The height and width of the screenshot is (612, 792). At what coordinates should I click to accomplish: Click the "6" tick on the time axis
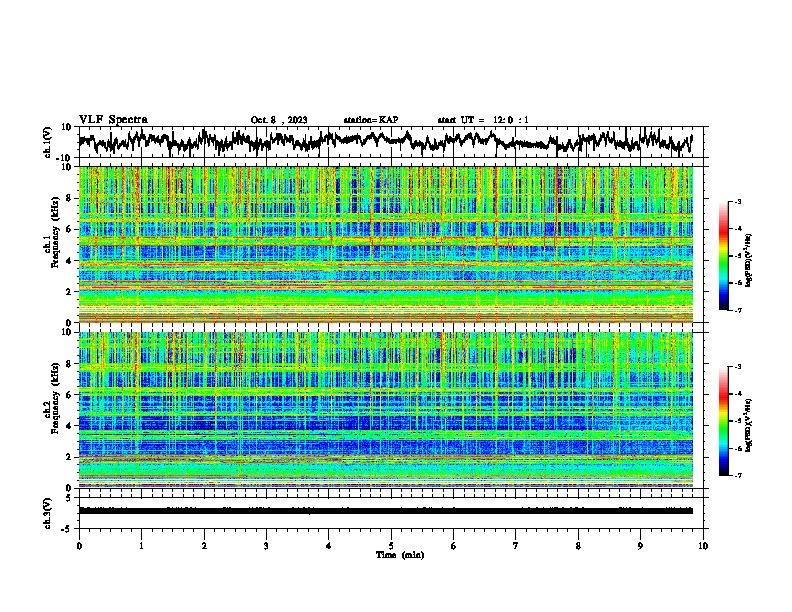(x=454, y=546)
